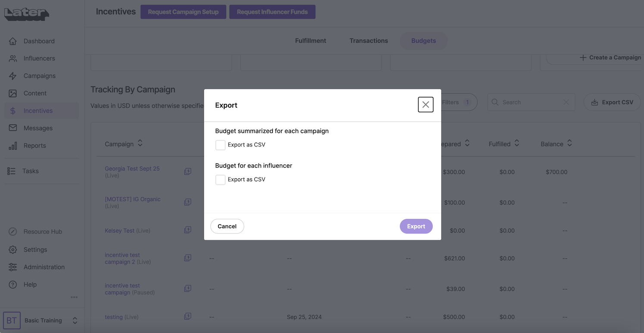Click the Campaigns lightning bolt icon
This screenshot has width=644, height=333.
(13, 76)
